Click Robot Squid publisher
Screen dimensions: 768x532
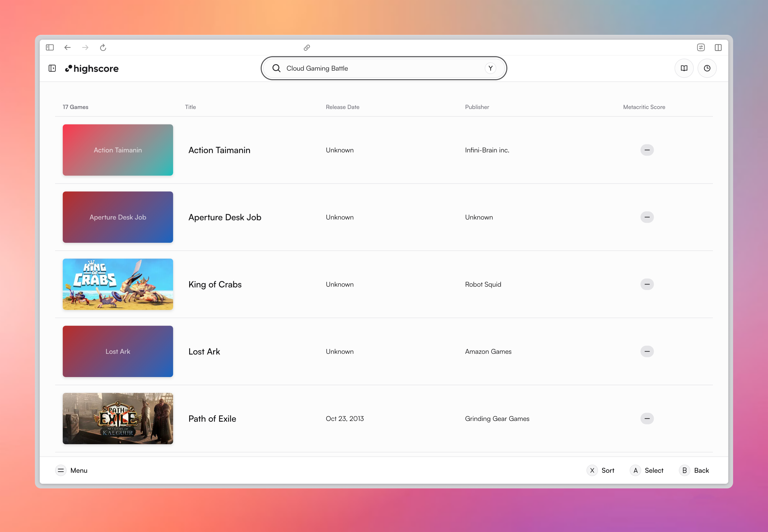tap(483, 284)
